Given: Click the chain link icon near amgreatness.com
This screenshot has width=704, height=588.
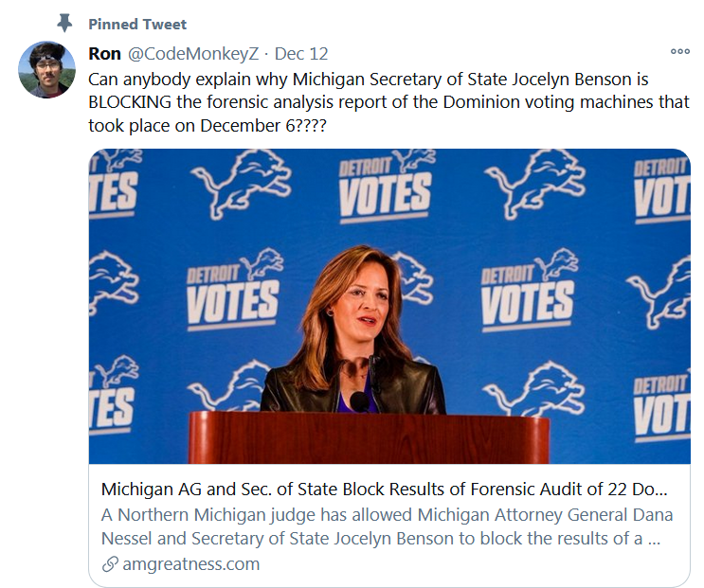Looking at the screenshot, I should (110, 563).
